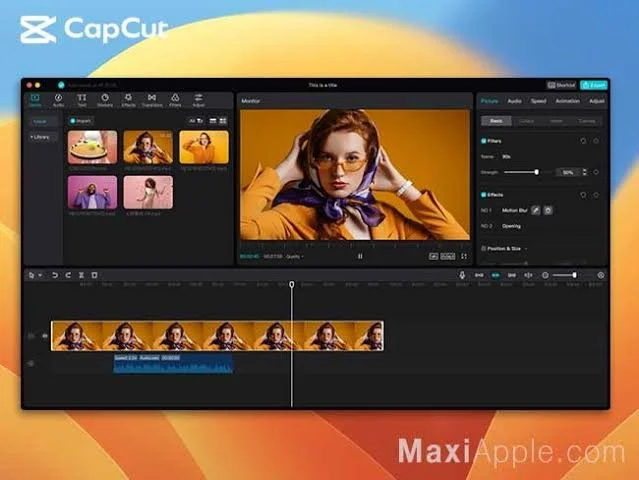The height and width of the screenshot is (480, 639).
Task: Click the keyframe diamond in Effects row
Action: coord(596,195)
